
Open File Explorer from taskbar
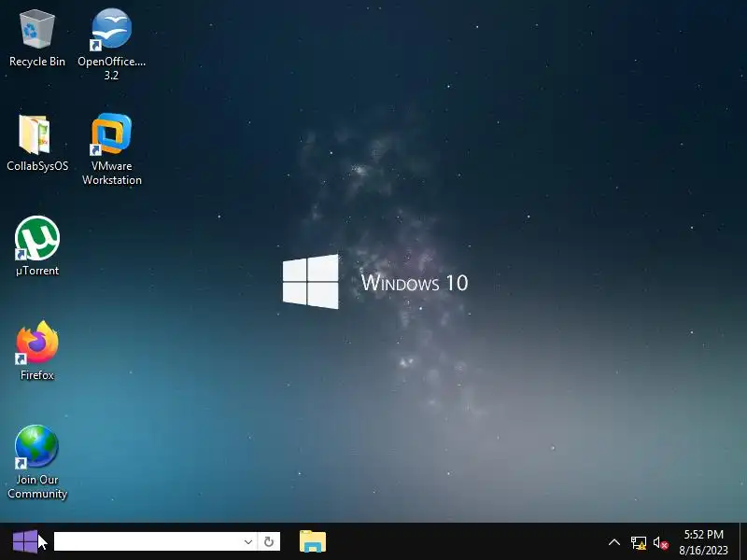(x=313, y=541)
